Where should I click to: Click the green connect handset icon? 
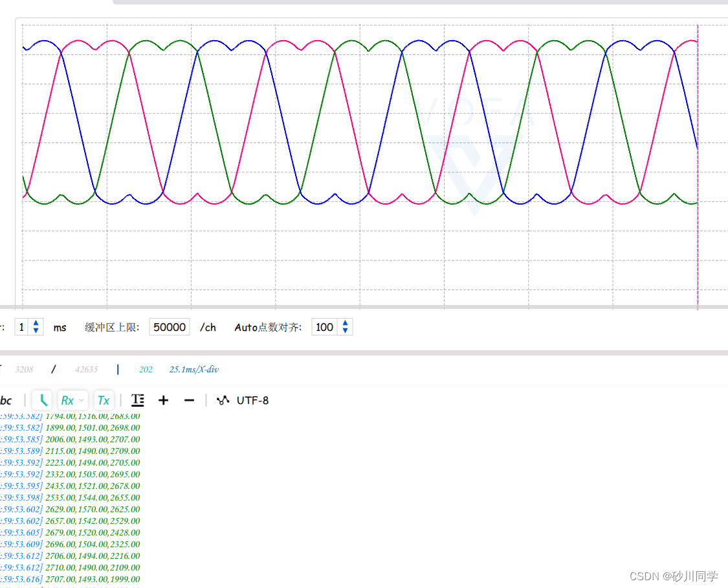point(41,400)
